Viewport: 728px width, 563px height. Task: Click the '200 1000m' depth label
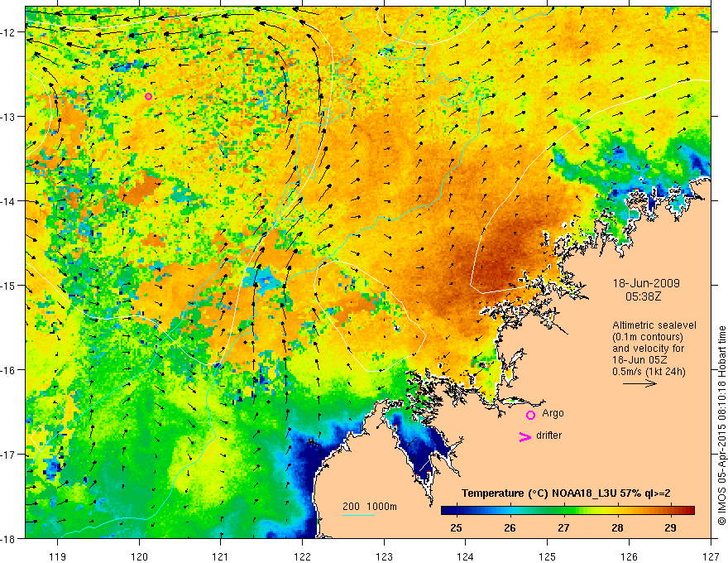[x=370, y=507]
